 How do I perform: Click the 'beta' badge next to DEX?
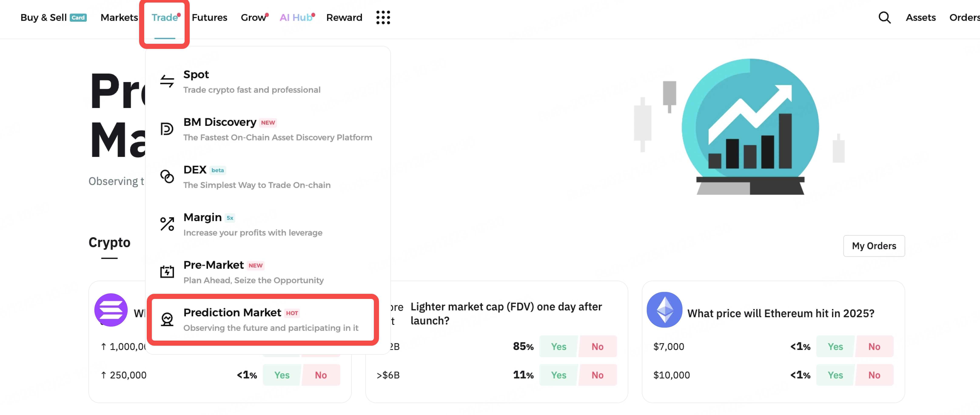click(x=218, y=170)
